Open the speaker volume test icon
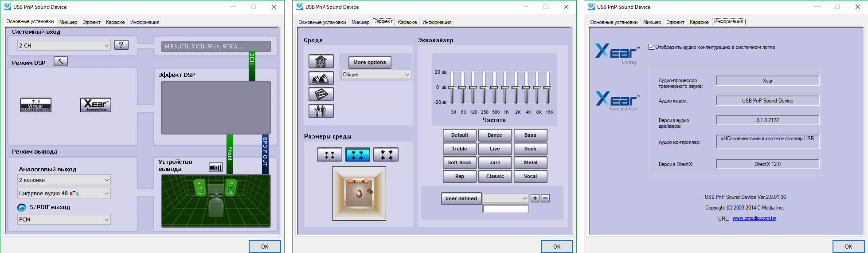Viewport: 868px width, 253px height. point(216,167)
